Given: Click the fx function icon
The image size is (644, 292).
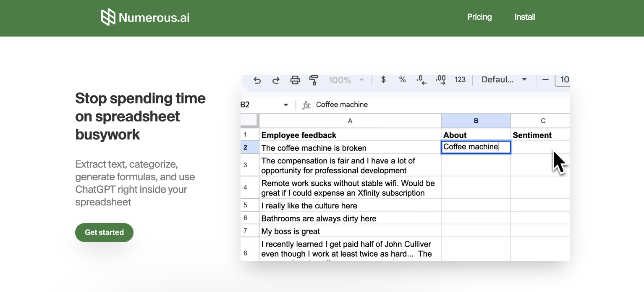Looking at the screenshot, I should pos(306,105).
